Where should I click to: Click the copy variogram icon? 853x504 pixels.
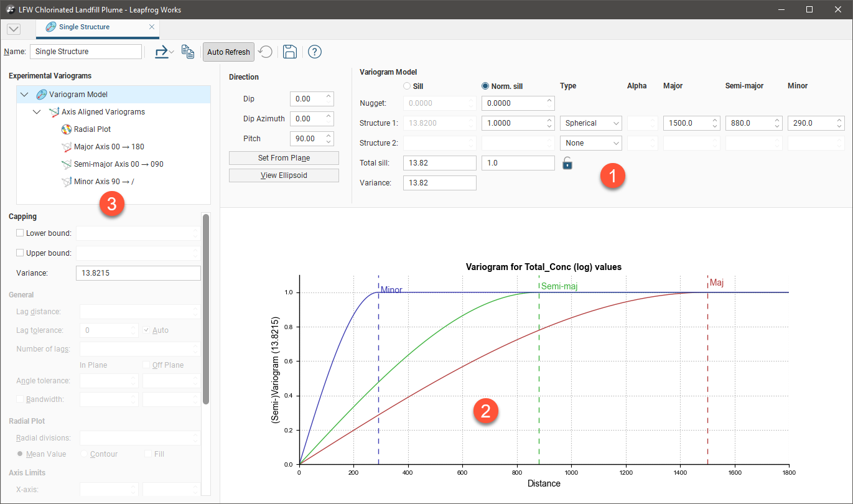point(187,52)
